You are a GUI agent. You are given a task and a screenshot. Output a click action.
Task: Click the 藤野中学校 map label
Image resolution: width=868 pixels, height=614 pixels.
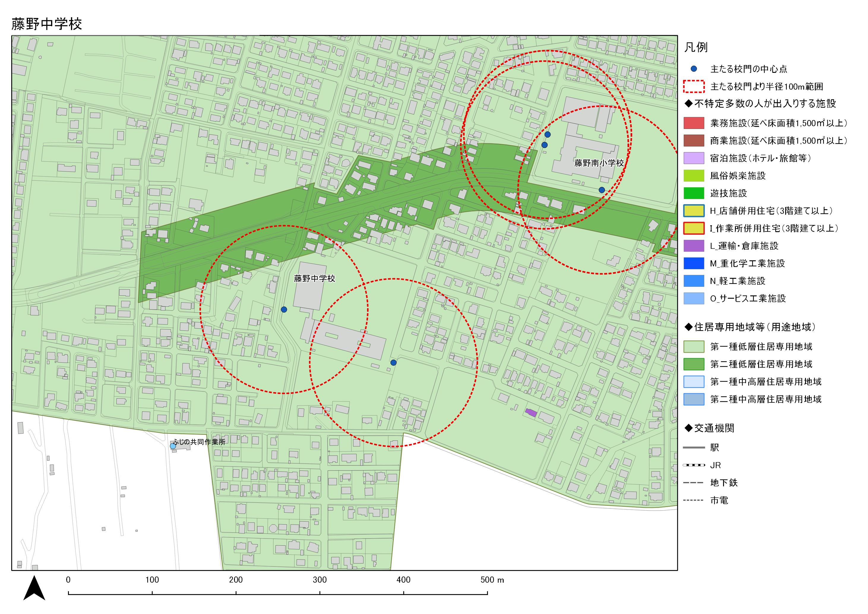pyautogui.click(x=314, y=278)
